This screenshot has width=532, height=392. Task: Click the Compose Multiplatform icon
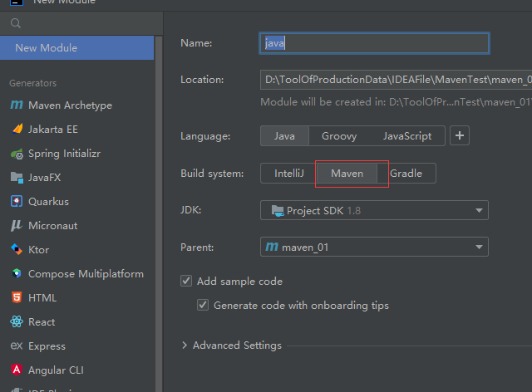point(17,273)
